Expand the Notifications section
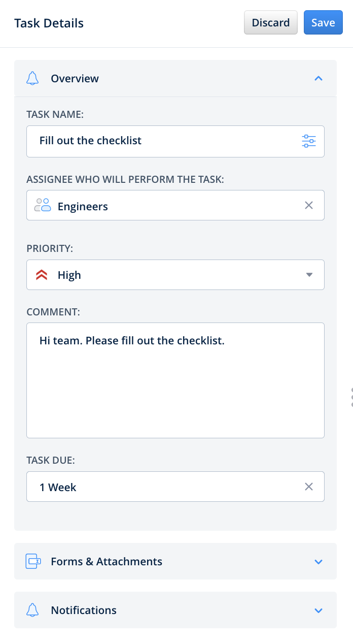Image resolution: width=353 pixels, height=644 pixels. point(319,610)
